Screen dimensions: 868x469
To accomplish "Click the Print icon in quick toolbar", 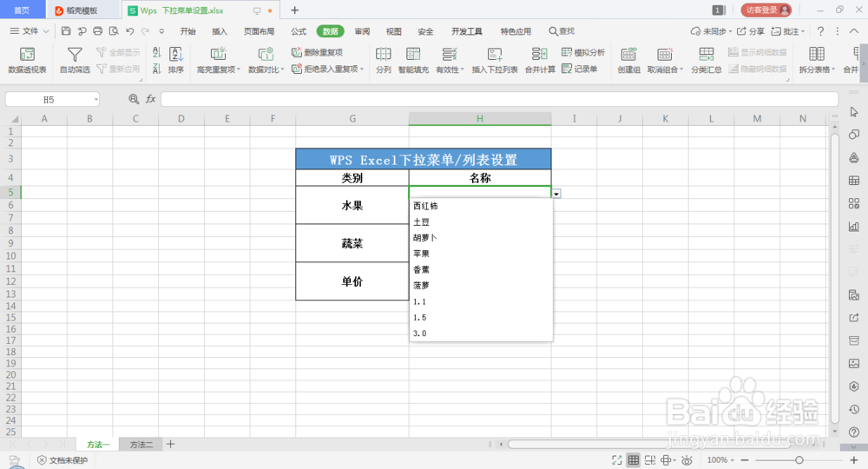I will (x=98, y=31).
